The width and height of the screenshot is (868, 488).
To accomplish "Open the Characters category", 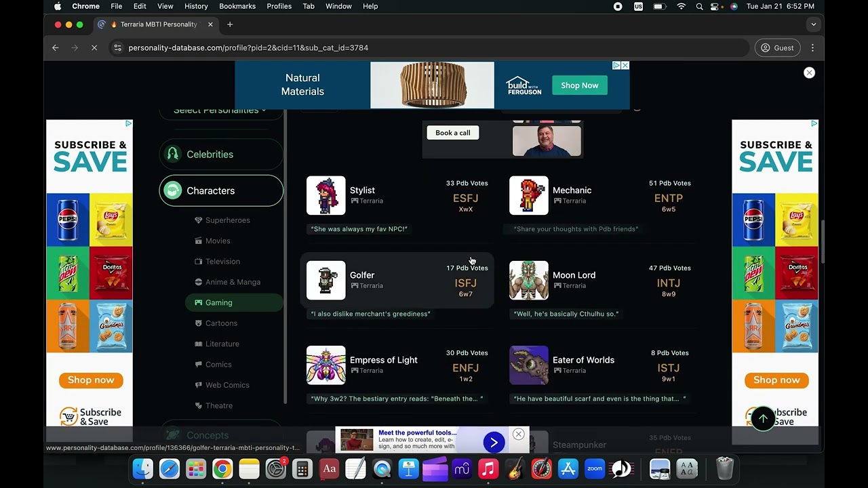I will point(221,190).
